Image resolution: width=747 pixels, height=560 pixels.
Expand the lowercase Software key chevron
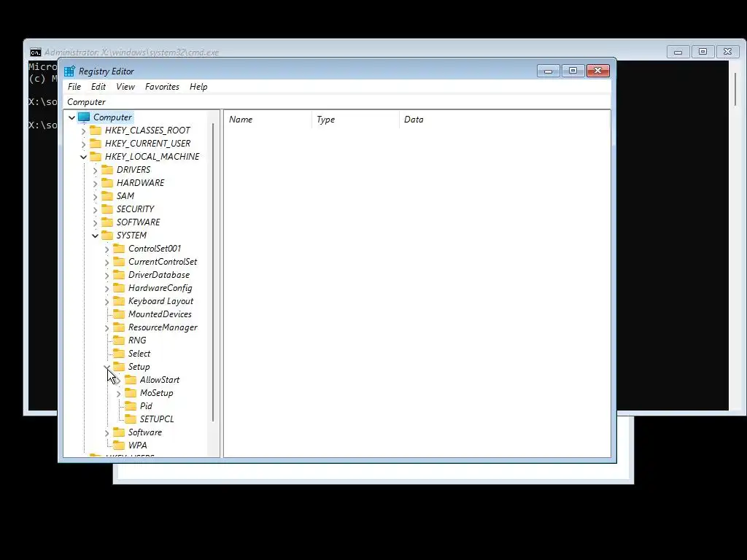[107, 433]
